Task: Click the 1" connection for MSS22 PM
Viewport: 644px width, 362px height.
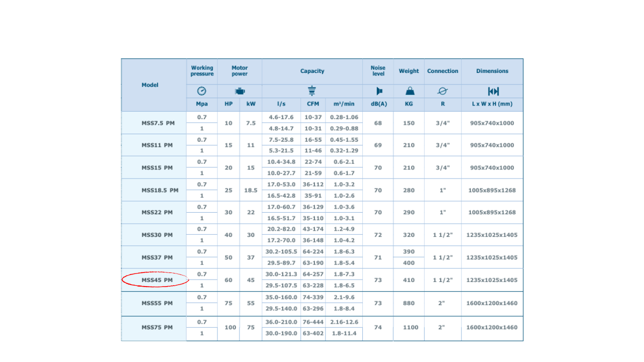Action: [x=443, y=212]
